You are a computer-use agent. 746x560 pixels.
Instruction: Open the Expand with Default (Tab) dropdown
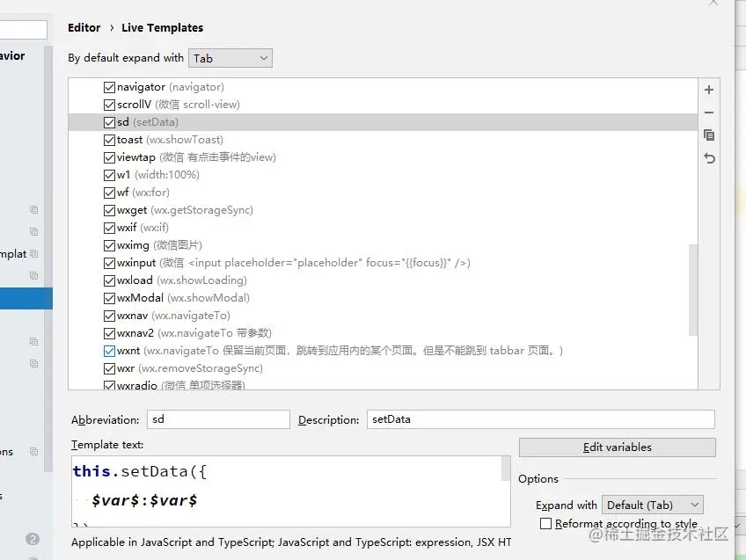[x=652, y=505]
